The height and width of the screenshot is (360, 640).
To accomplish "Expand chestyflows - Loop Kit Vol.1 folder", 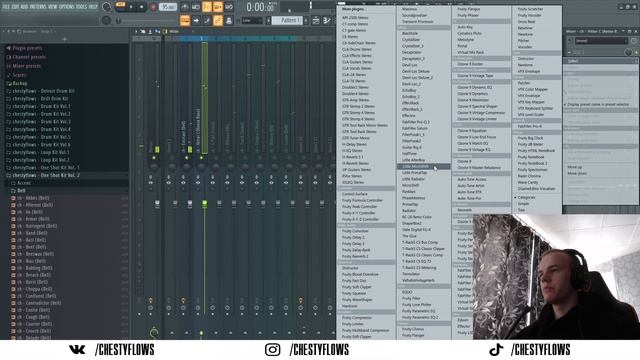I will (40, 152).
